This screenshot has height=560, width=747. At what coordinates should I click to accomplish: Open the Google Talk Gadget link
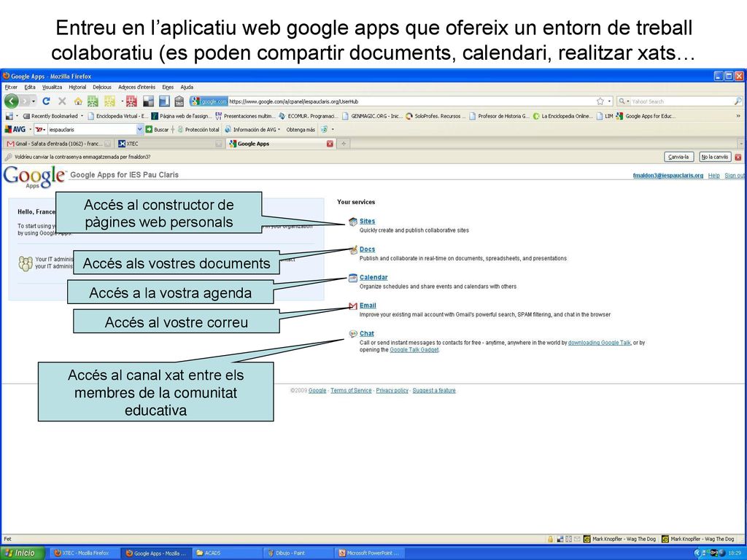tap(414, 349)
